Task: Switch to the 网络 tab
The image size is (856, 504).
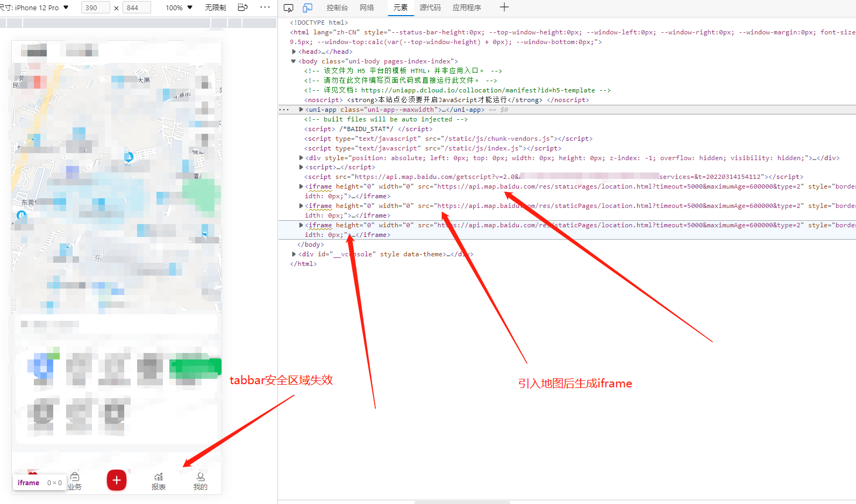Action: tap(367, 8)
